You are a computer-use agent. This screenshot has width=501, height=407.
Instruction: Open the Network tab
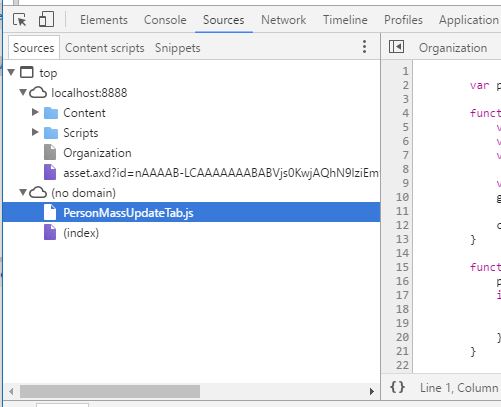(283, 20)
